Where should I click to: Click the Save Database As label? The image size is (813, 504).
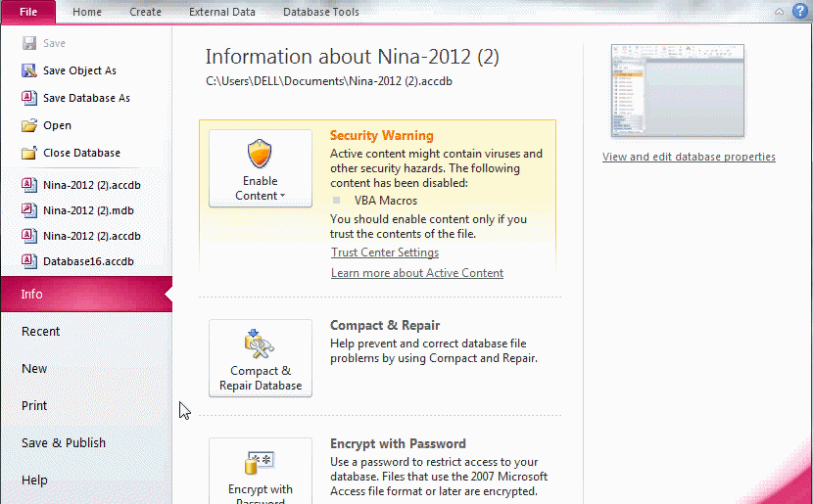click(86, 98)
